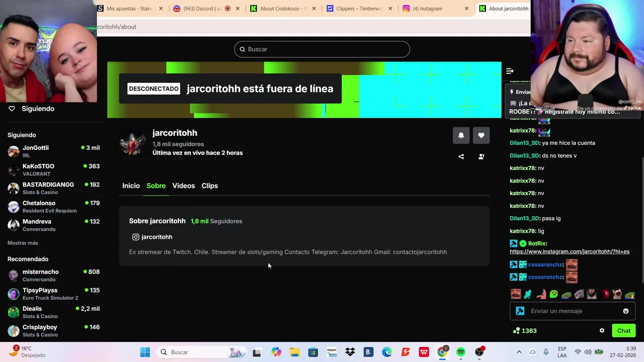Open TipsyPlayss recommended channel

53,294
